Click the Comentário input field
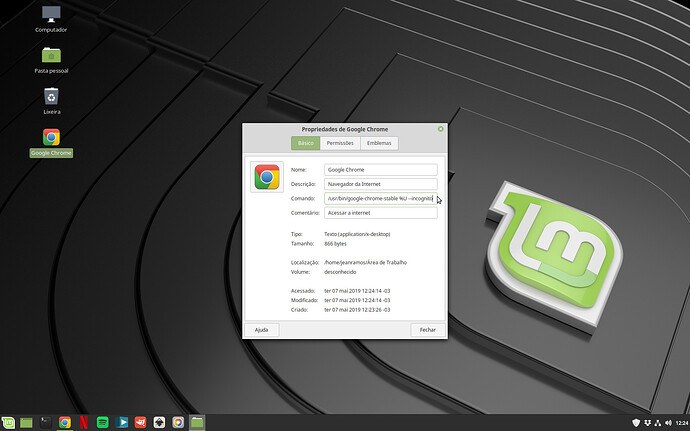This screenshot has height=431, width=690. [381, 213]
